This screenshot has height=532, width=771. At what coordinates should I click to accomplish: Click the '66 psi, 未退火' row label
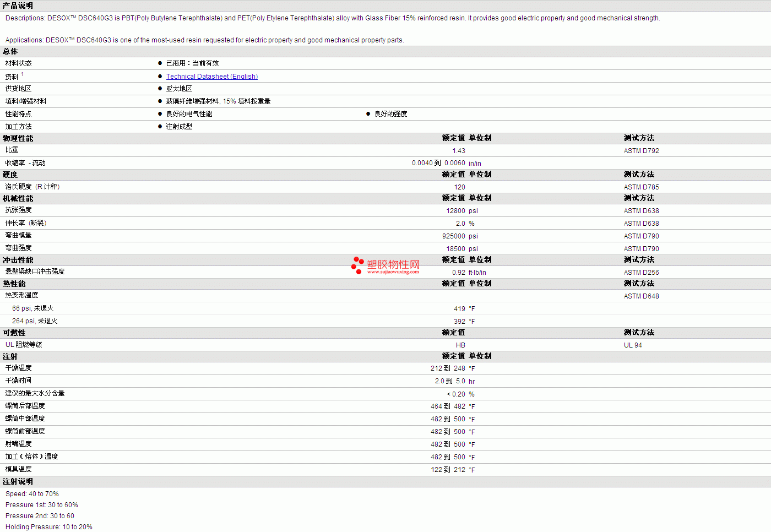point(33,308)
